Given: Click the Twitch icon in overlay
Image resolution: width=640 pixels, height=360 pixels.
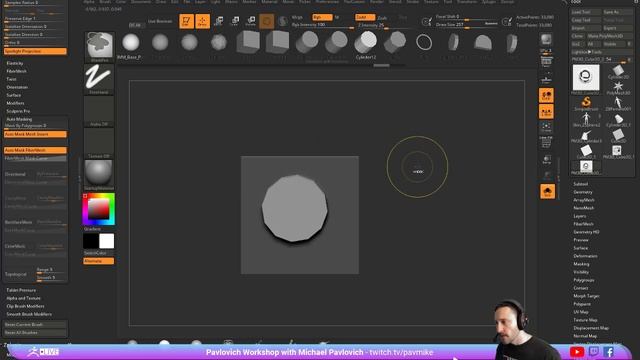Looking at the screenshot, I should [x=594, y=352].
